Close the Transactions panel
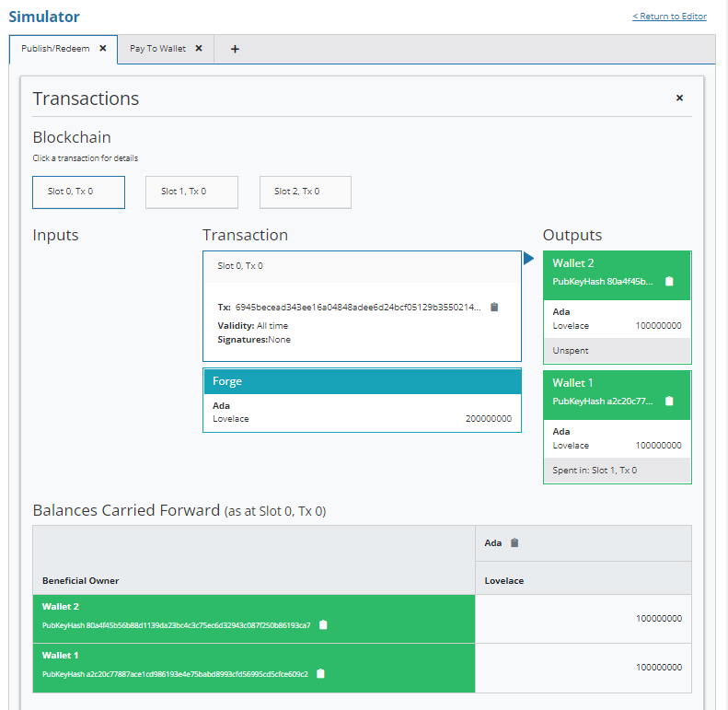The height and width of the screenshot is (710, 728). (679, 98)
